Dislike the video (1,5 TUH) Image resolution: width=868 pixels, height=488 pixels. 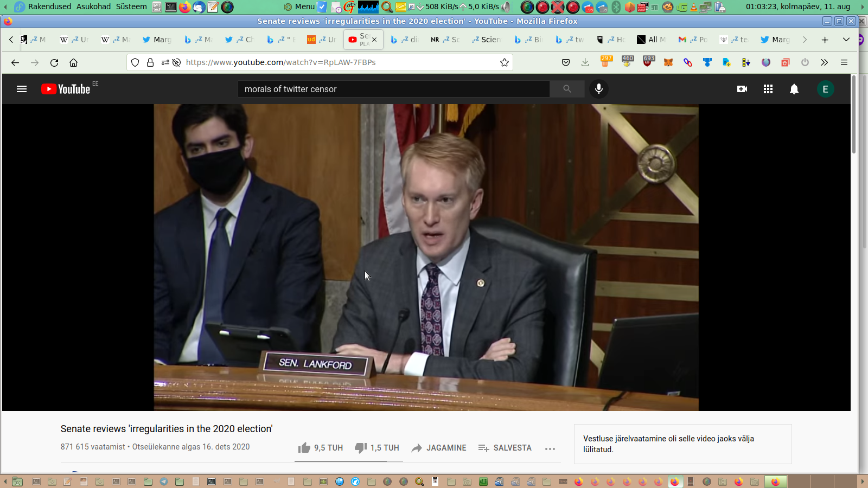377,448
